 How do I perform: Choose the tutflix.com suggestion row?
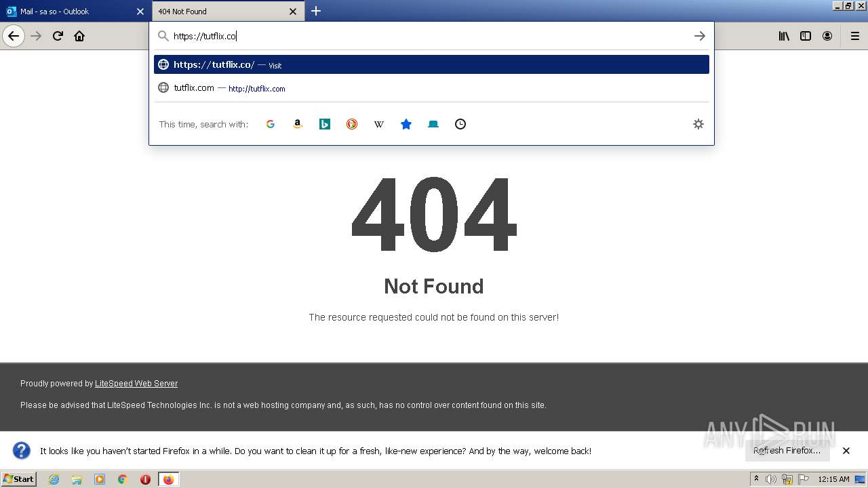[x=431, y=87]
